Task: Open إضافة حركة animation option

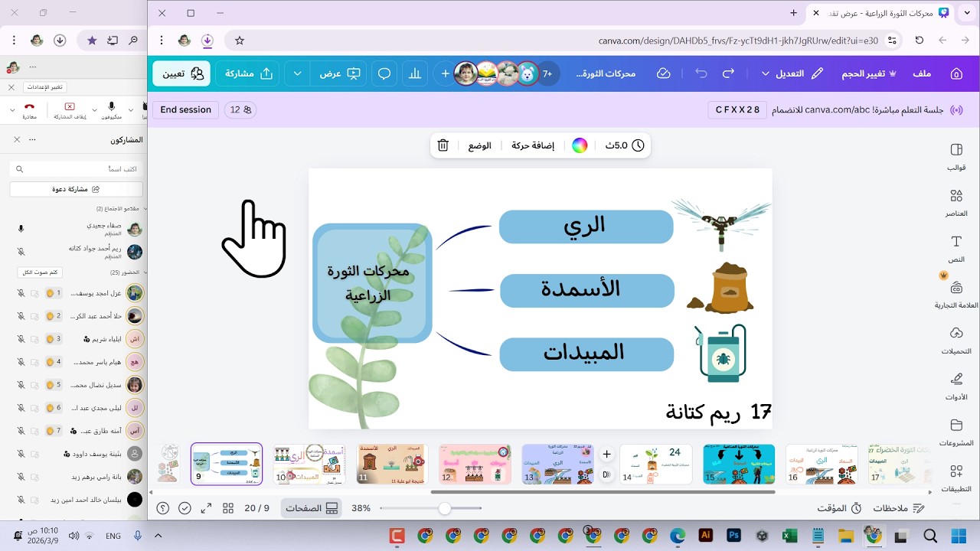Action: click(533, 145)
